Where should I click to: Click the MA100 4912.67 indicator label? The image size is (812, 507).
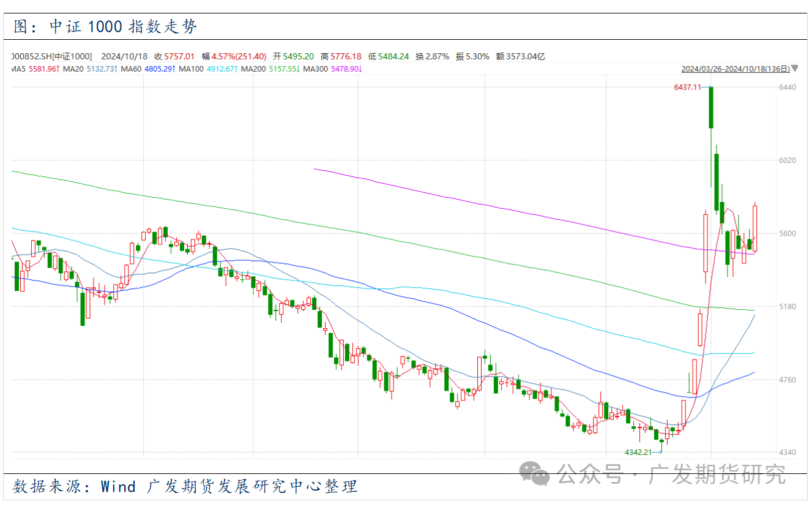point(208,69)
